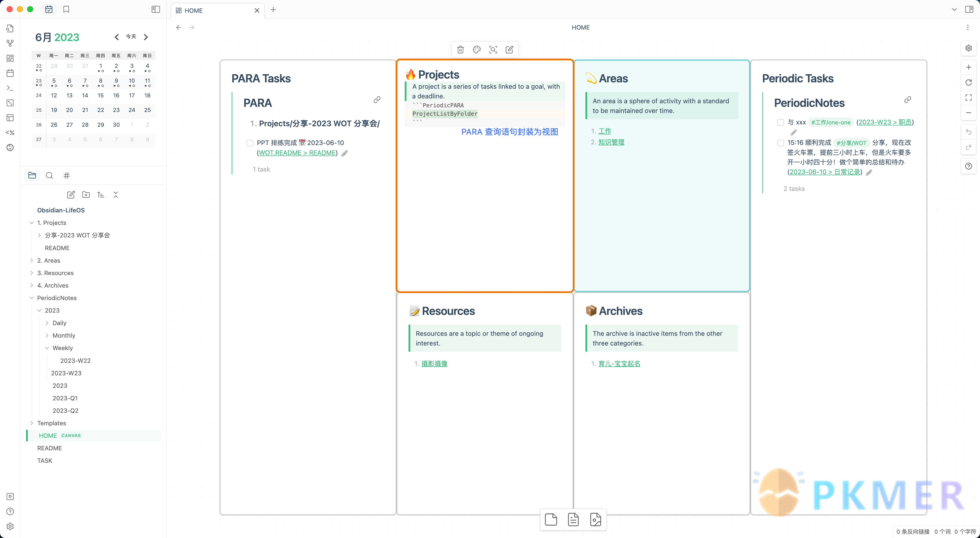
Task: Click the templater <% ribbon icon
Action: tap(10, 133)
